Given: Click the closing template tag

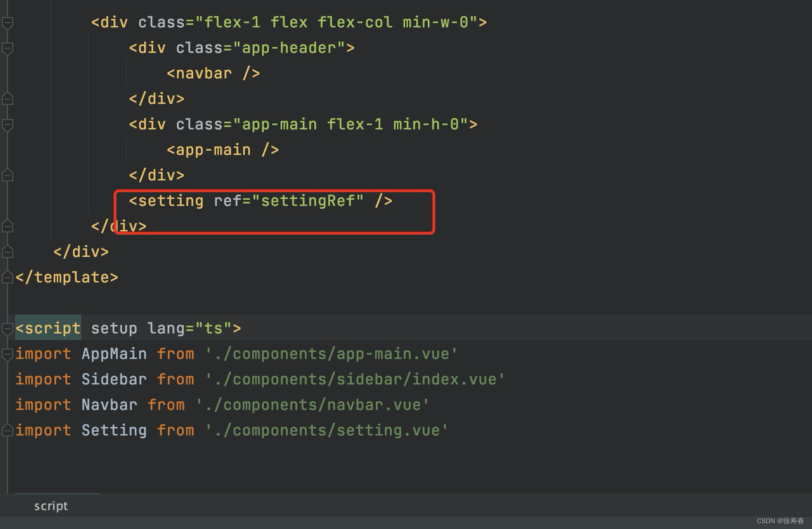Looking at the screenshot, I should [x=67, y=278].
